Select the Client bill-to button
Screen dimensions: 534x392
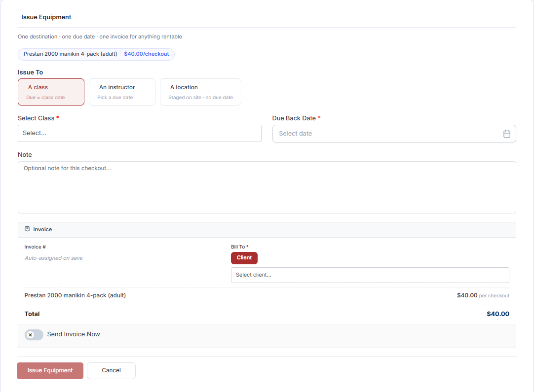[244, 257]
